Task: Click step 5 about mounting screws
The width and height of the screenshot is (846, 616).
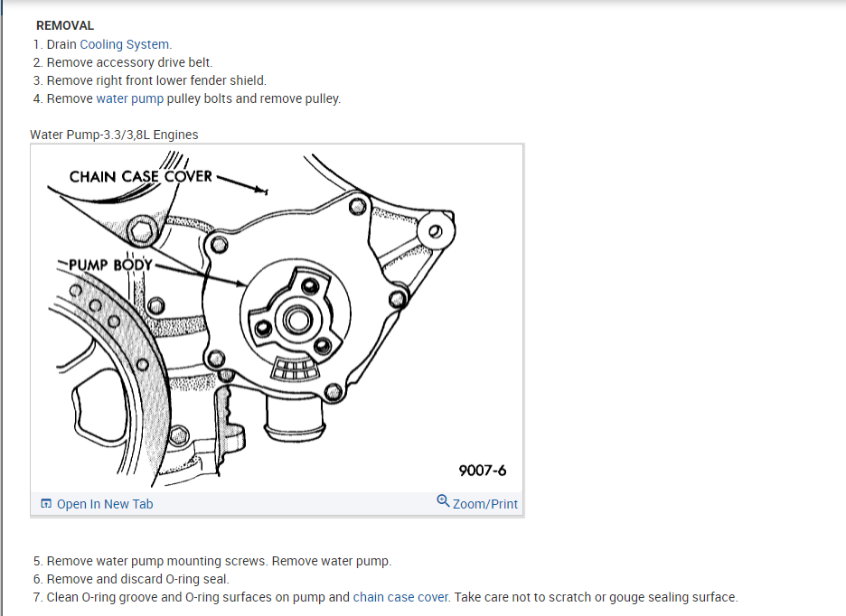Action: 212,561
